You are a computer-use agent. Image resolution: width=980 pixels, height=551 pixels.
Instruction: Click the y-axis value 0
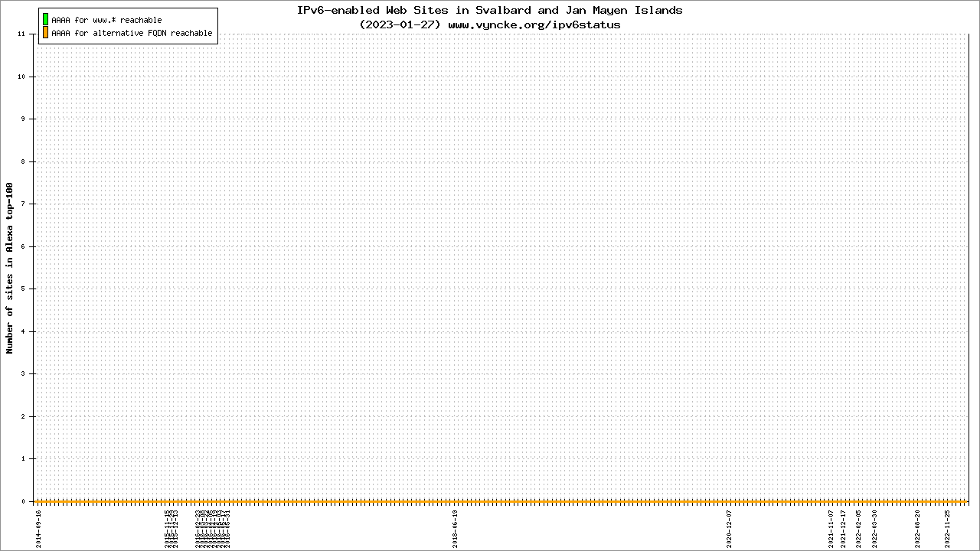pyautogui.click(x=24, y=501)
